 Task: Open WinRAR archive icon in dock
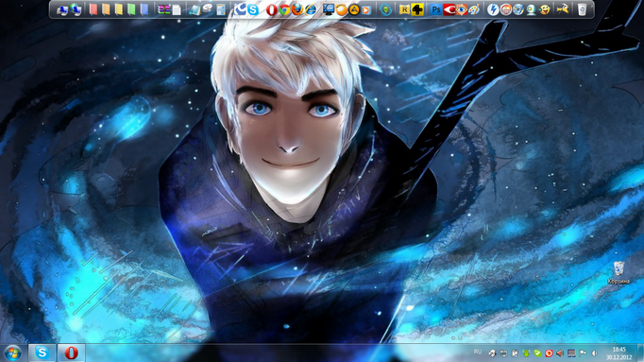point(163,9)
